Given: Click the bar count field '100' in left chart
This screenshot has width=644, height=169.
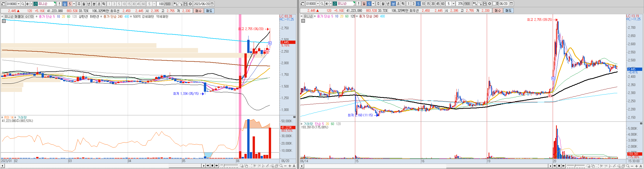Looking at the screenshot, I should pos(161,4).
